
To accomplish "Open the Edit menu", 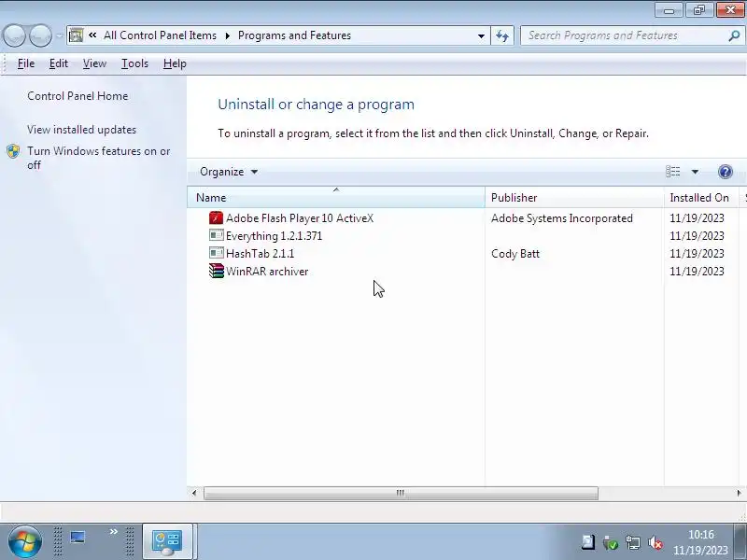I will 59,63.
